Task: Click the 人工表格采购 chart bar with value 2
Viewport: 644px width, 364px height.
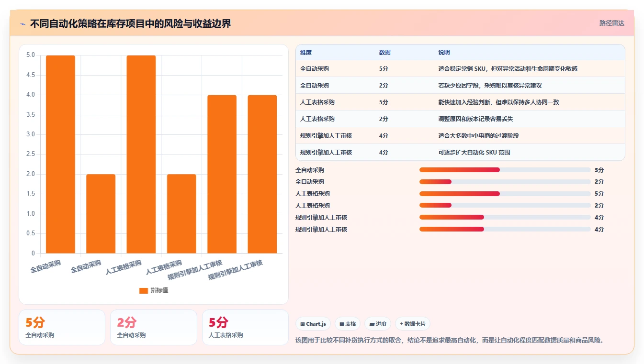Action: pos(181,213)
